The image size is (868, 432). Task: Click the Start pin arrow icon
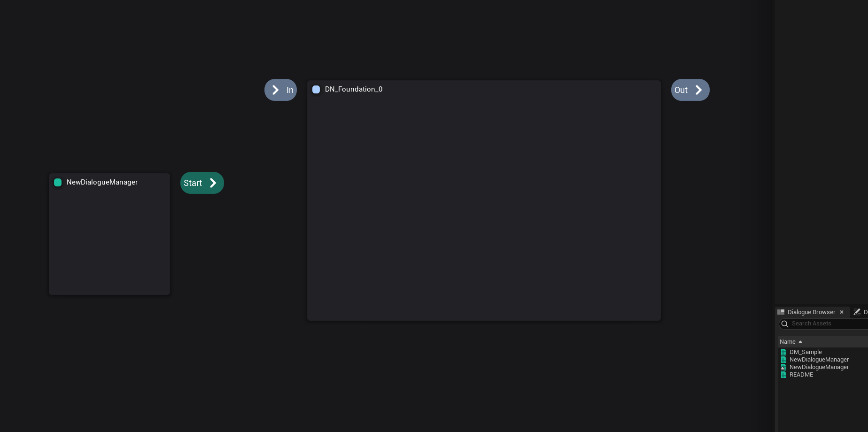pyautogui.click(x=213, y=183)
